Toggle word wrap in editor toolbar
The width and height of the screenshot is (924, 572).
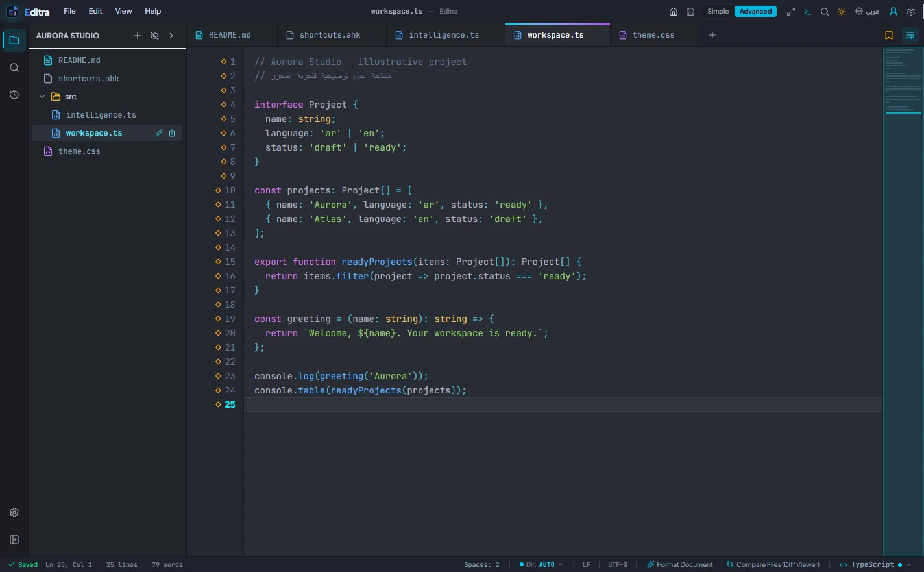pyautogui.click(x=910, y=36)
